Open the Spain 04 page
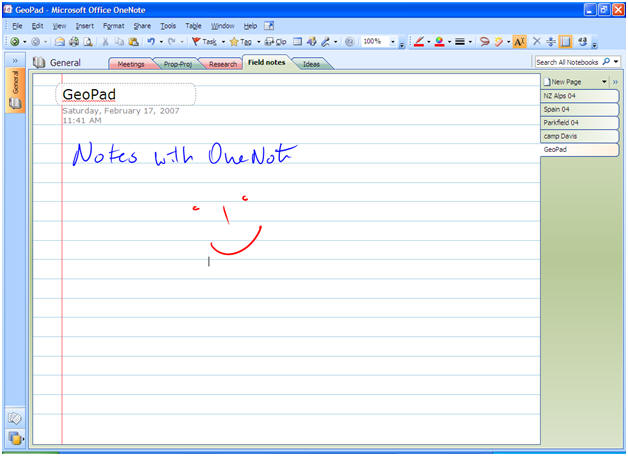Screen dimensions: 628x456 (579, 109)
